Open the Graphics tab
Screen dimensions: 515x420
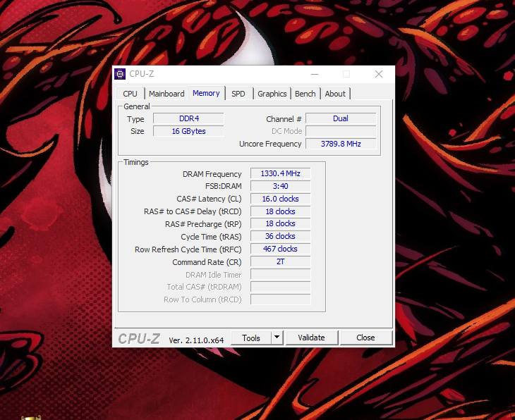(x=272, y=94)
